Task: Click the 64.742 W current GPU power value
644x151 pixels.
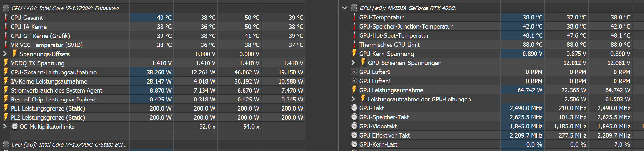Action: pyautogui.click(x=530, y=90)
